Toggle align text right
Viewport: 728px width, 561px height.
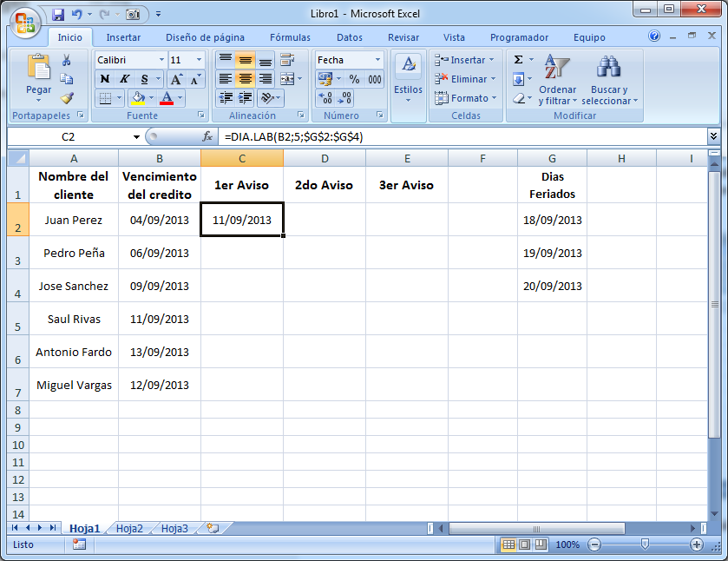(x=266, y=78)
